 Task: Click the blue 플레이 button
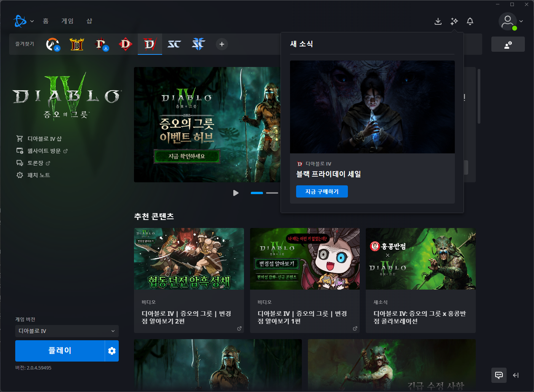60,351
